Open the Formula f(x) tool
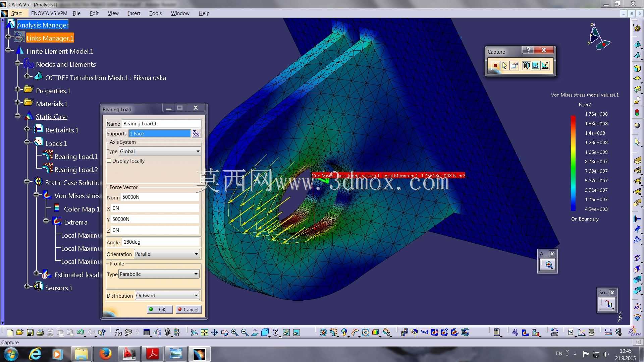The width and height of the screenshot is (644, 362). pyautogui.click(x=118, y=333)
